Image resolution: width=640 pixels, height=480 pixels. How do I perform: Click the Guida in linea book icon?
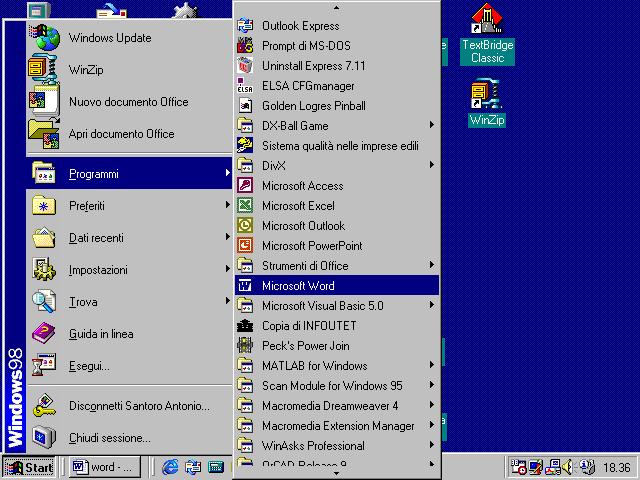(44, 333)
